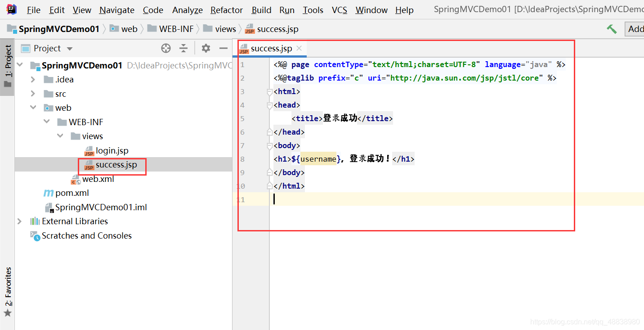The image size is (644, 330).
Task: Select SpringMVCDemo01.iml file
Action: [x=101, y=207]
